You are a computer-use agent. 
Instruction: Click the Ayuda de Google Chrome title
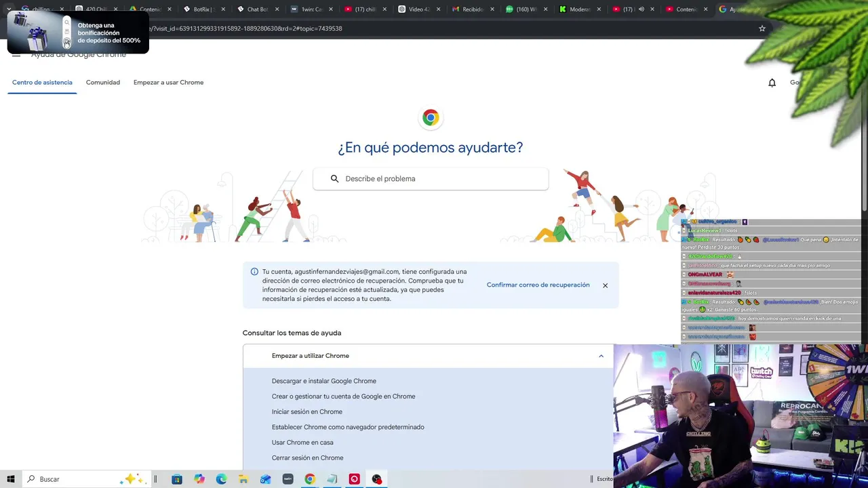click(79, 55)
